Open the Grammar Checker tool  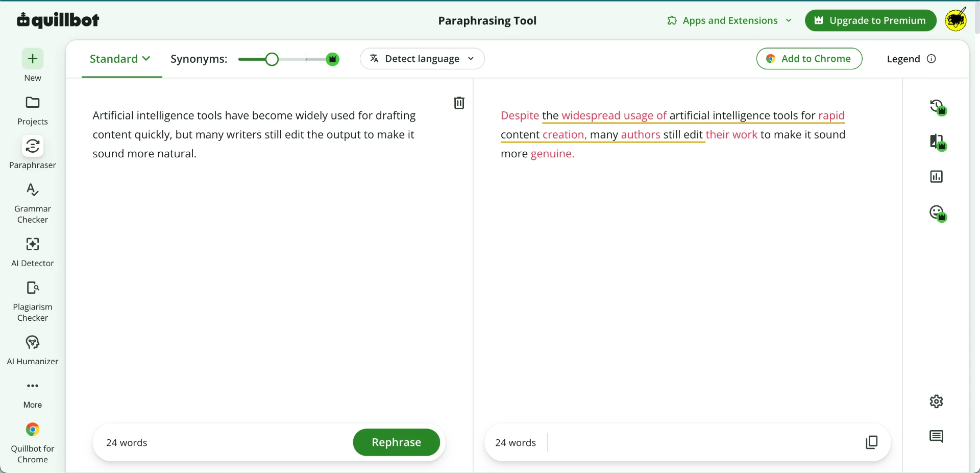coord(33,204)
